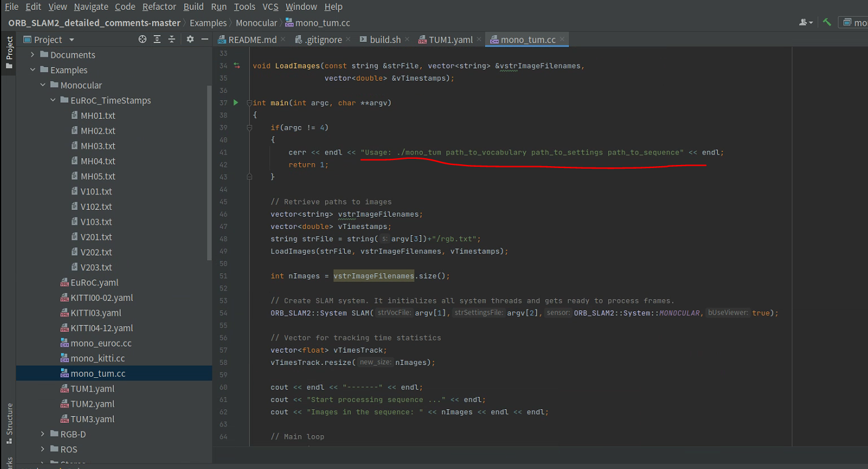Screen dimensions: 868x469
Task: Collapse the Monocular folder
Action: (x=43, y=85)
